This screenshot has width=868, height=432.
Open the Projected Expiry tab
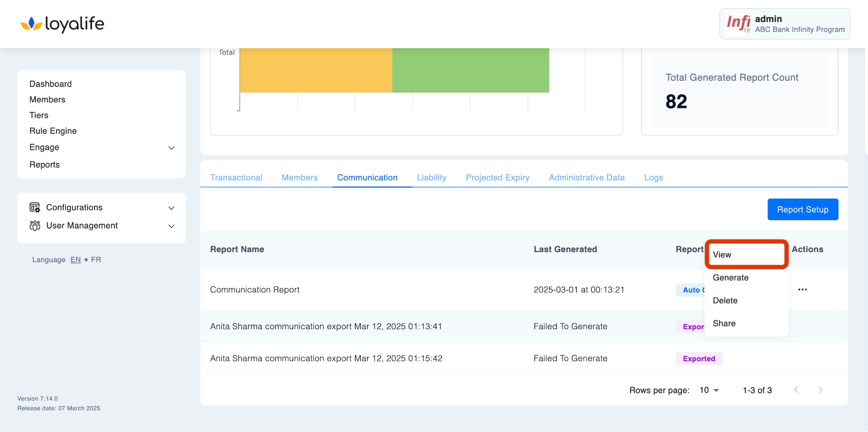[497, 178]
